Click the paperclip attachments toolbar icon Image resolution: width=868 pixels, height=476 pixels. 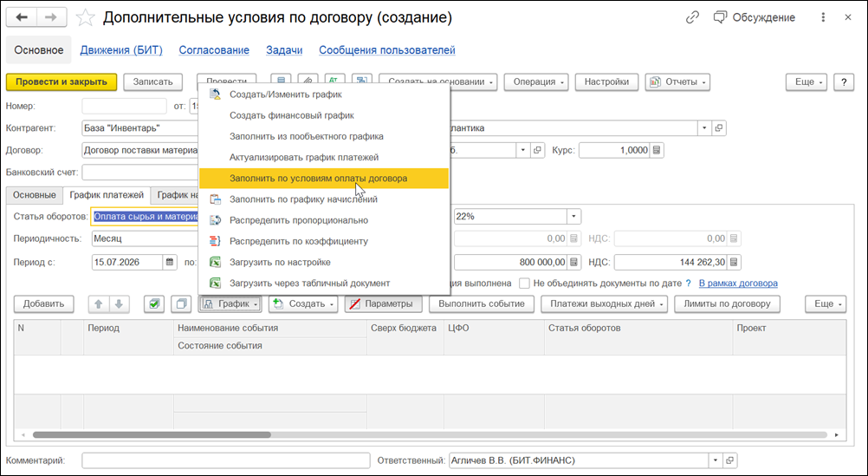308,82
